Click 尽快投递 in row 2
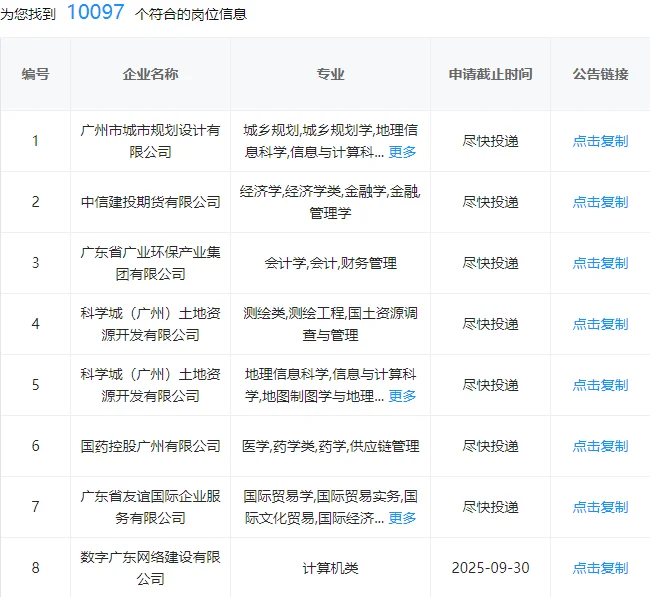 click(490, 202)
